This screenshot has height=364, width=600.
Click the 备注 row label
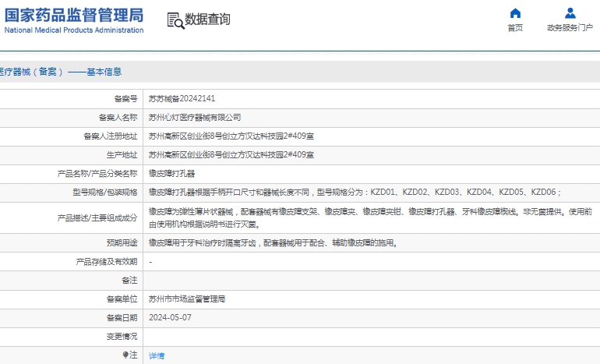[129, 281]
